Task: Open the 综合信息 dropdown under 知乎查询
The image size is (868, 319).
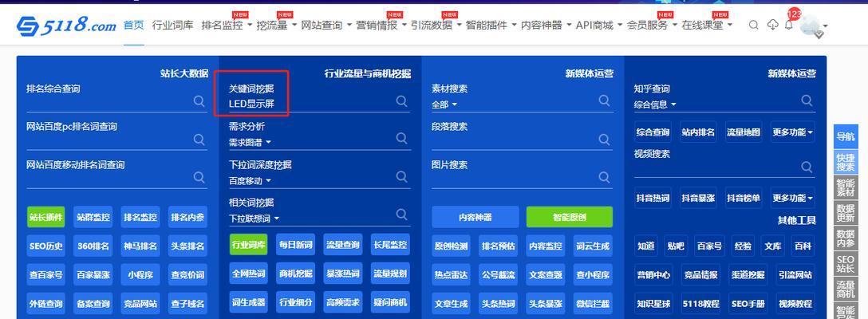Action: pos(656,104)
